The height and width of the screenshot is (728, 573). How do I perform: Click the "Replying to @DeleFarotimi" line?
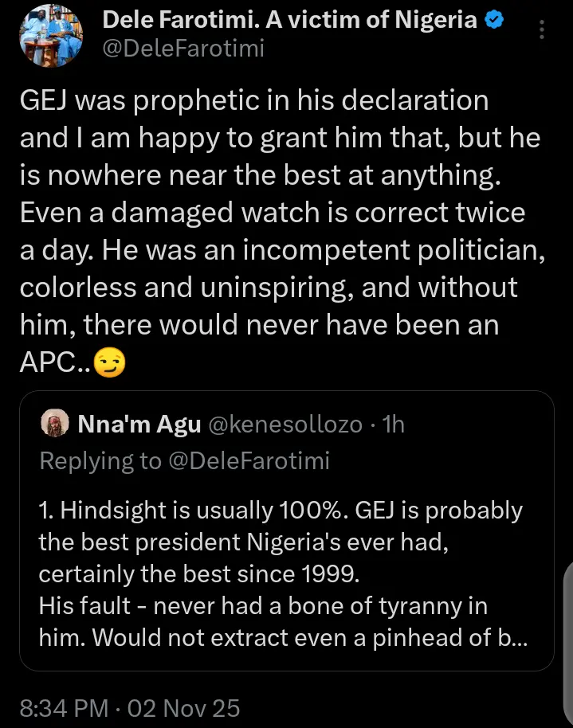(x=184, y=460)
